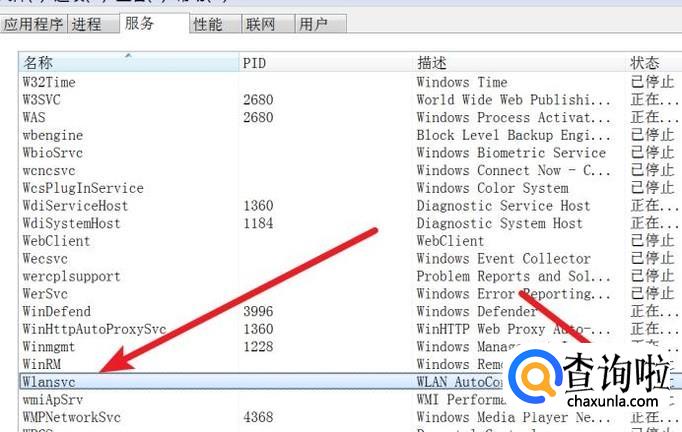Select the WebClient service row
Image resolution: width=682 pixels, height=432 pixels.
pyautogui.click(x=56, y=241)
